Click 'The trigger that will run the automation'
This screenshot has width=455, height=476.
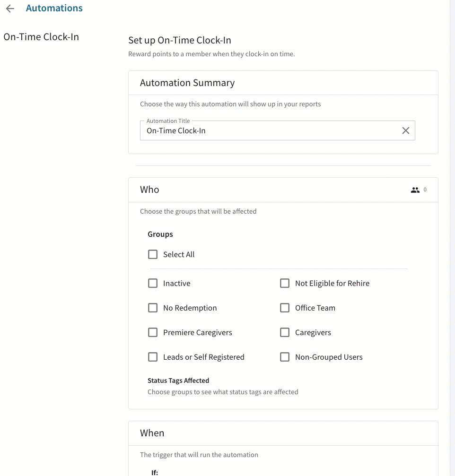click(x=199, y=455)
